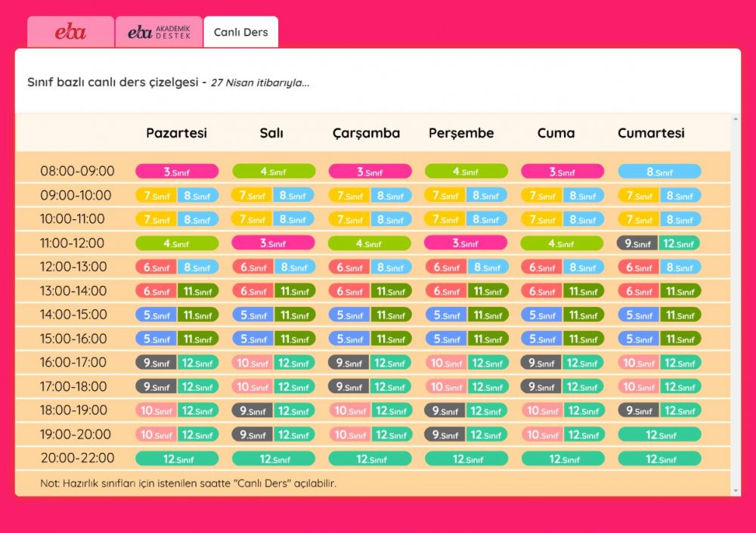Open Pazartesi 17:00-18:00 9.Sınıf class
Image resolution: width=756 pixels, height=533 pixels.
(156, 387)
